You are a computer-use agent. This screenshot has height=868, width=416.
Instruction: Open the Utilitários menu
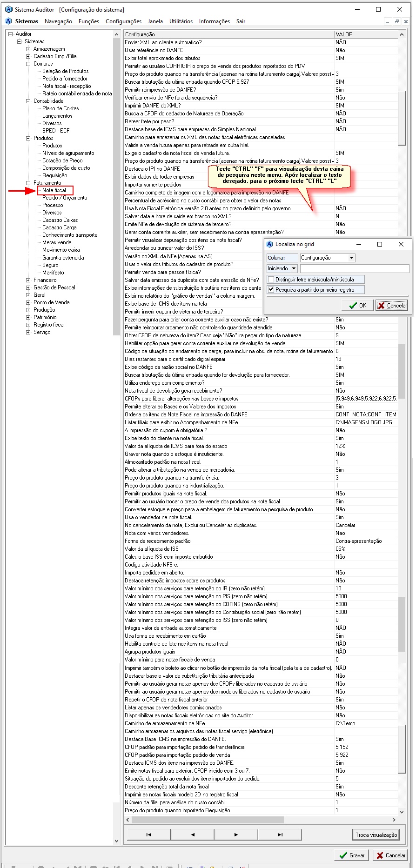coord(181,21)
